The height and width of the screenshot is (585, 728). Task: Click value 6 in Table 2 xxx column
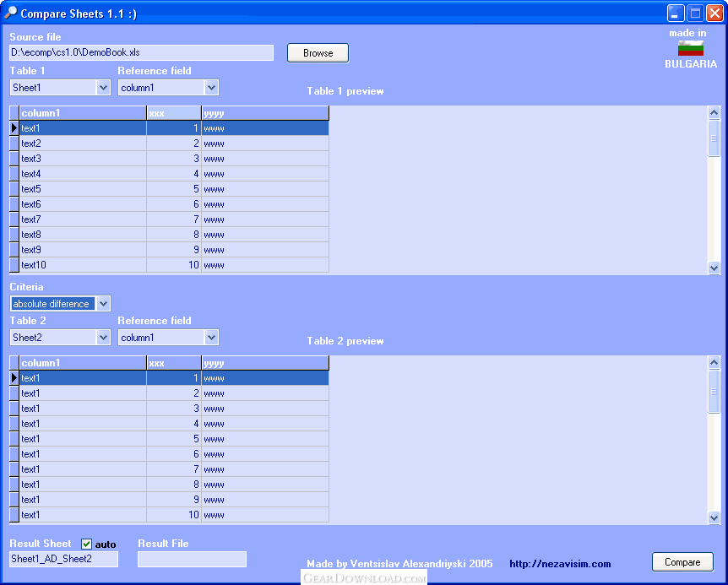tap(174, 454)
